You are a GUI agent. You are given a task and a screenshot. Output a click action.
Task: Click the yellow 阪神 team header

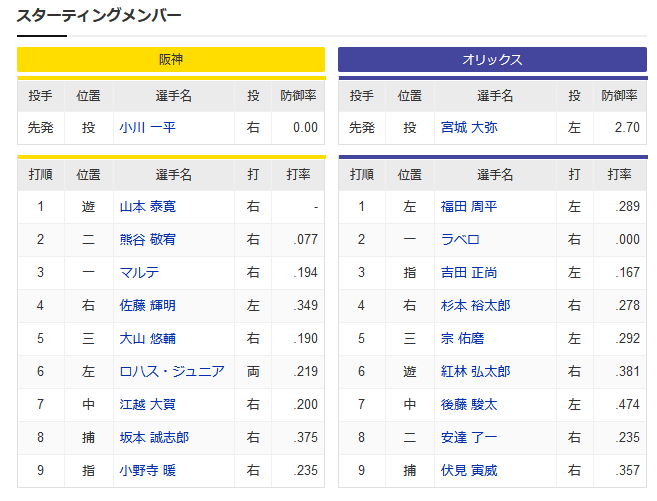[171, 59]
